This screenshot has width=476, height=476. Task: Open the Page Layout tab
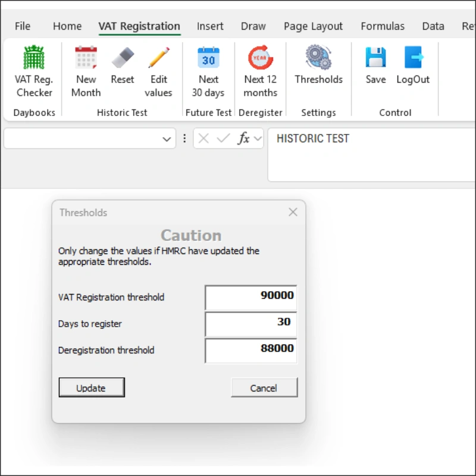313,26
